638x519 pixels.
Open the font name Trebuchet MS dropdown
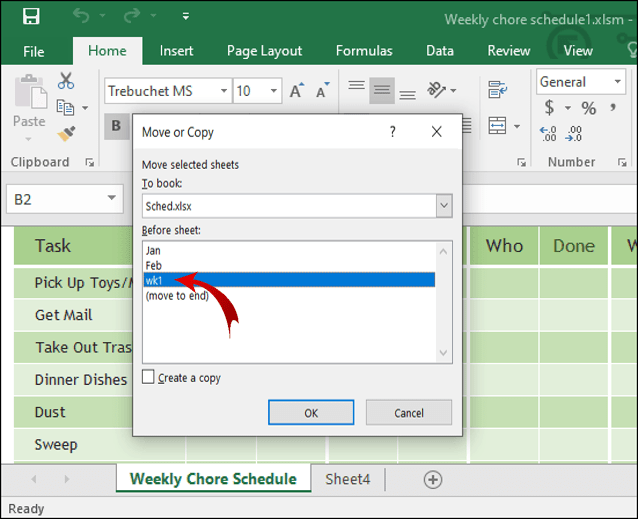click(x=224, y=91)
